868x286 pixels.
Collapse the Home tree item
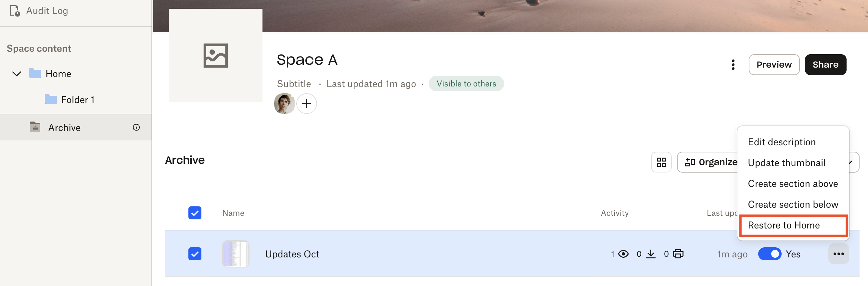click(x=16, y=73)
